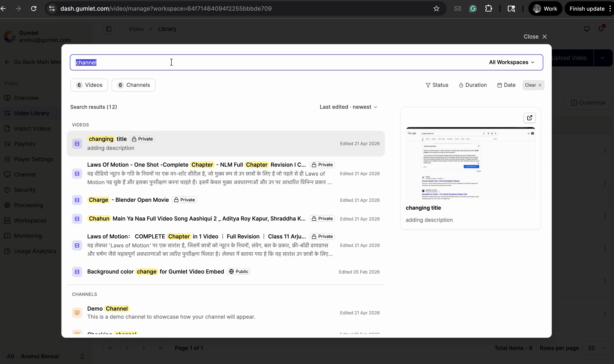Select the changing title video result
The height and width of the screenshot is (364, 614).
[226, 143]
